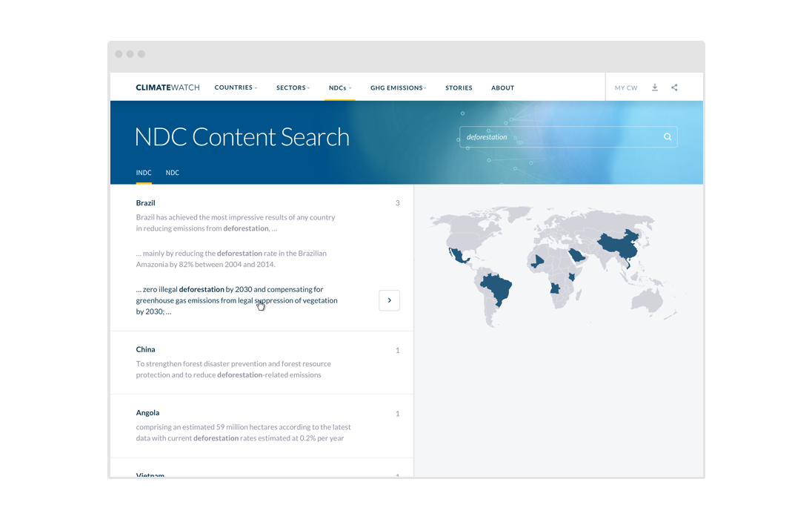The image size is (812, 519).
Task: Open the NDCs navigation menu
Action: [x=339, y=87]
